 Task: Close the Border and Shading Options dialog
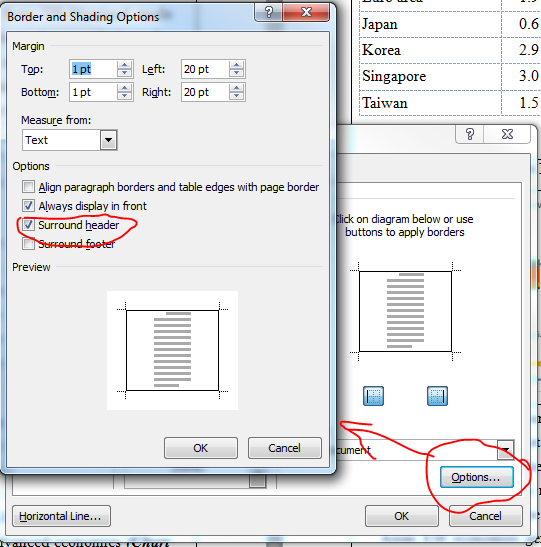coord(306,13)
